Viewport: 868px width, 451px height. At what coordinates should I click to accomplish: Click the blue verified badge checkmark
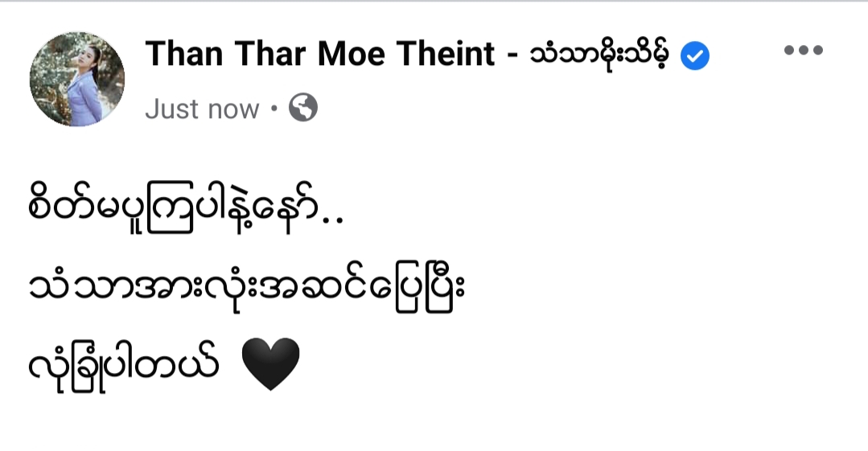(695, 56)
